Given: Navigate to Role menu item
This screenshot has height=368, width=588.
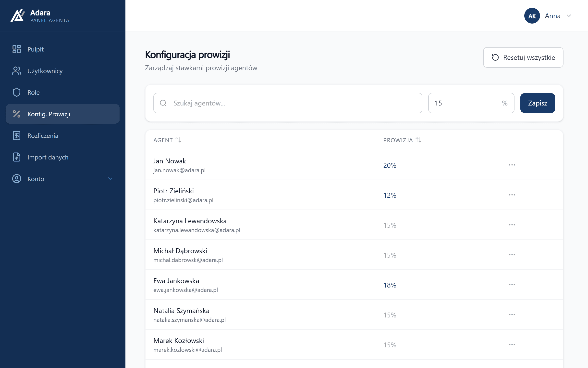Looking at the screenshot, I should click(x=63, y=92).
